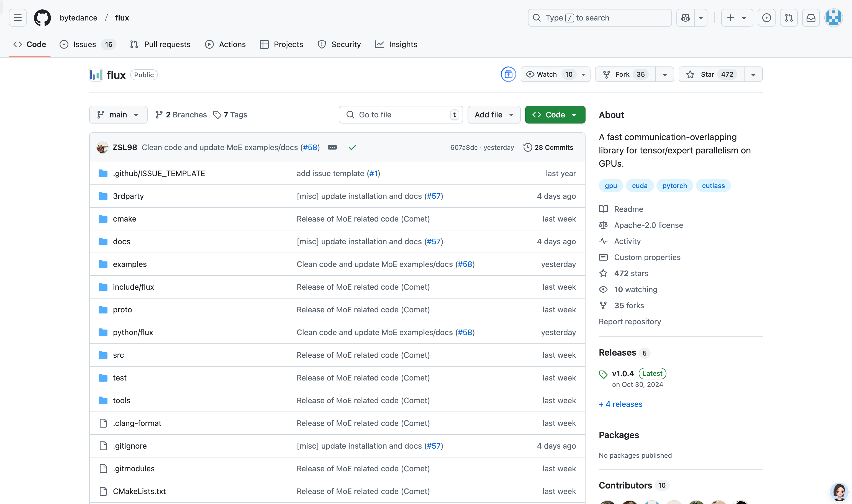Open the issues icon in header

pos(766,18)
